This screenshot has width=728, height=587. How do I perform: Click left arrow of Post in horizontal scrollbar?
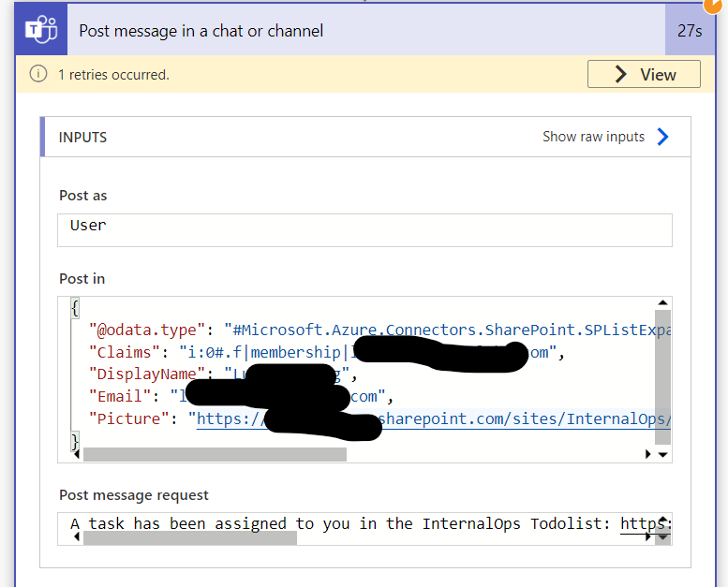click(x=77, y=454)
